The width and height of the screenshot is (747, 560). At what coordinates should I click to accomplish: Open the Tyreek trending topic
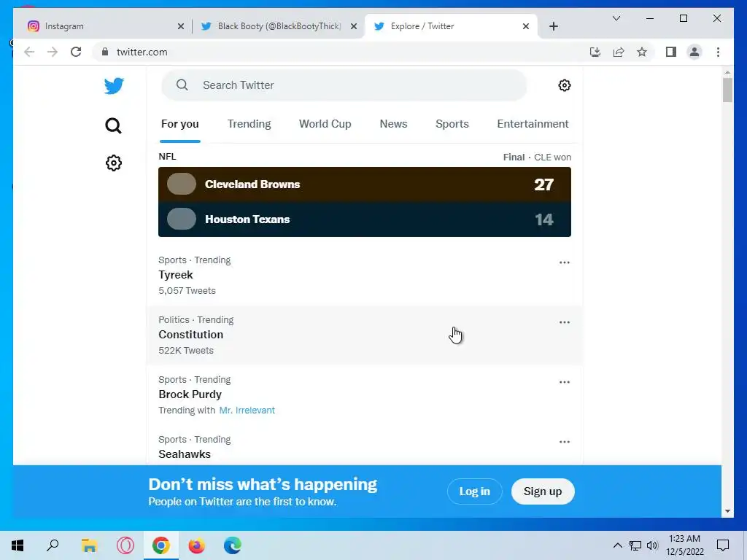tap(364, 276)
